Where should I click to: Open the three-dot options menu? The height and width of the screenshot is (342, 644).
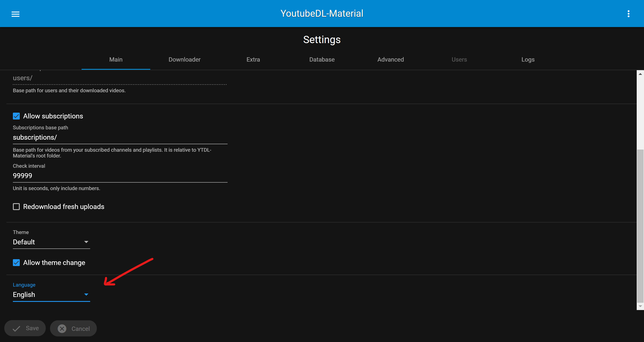pos(628,14)
